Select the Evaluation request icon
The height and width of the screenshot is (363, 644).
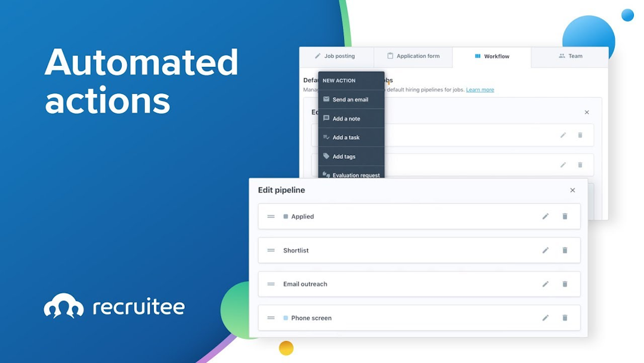coord(326,174)
